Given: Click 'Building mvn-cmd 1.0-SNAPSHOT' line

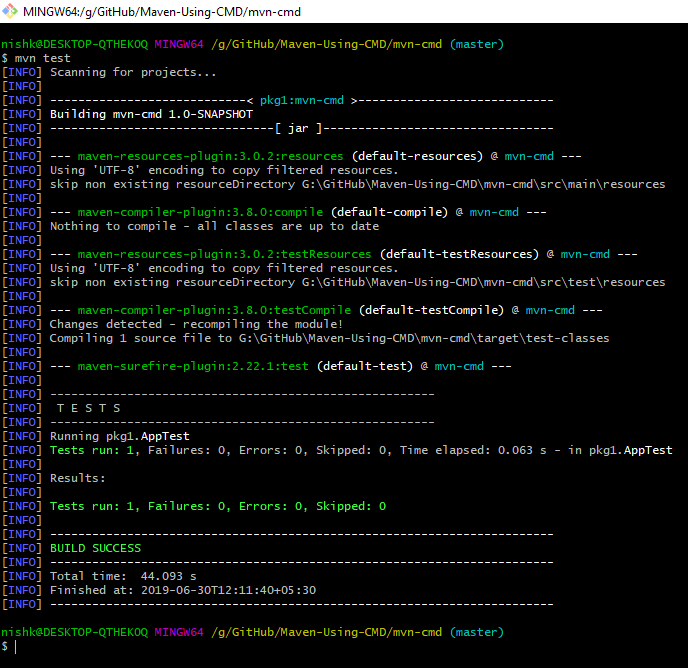Looking at the screenshot, I should point(151,115).
